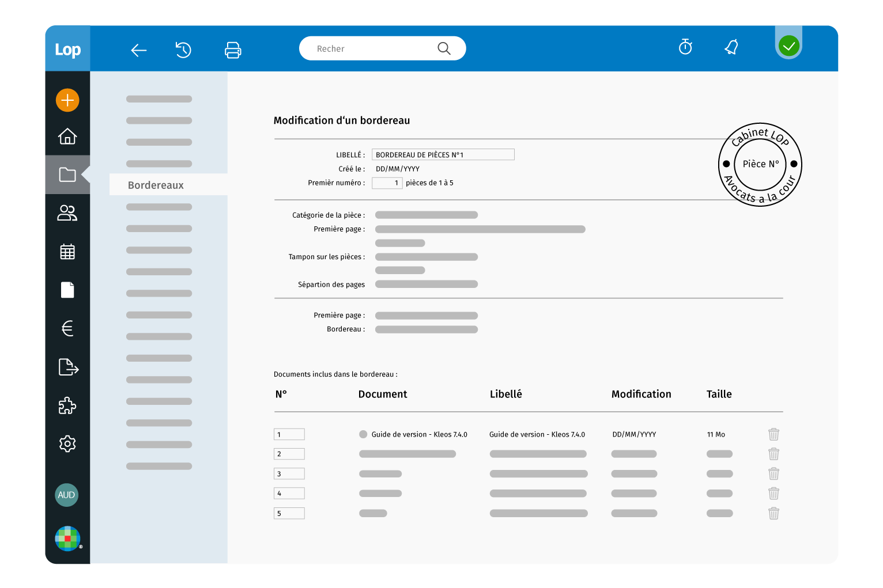Select the Bordereaux menu item
The image size is (883, 588).
coord(156,185)
